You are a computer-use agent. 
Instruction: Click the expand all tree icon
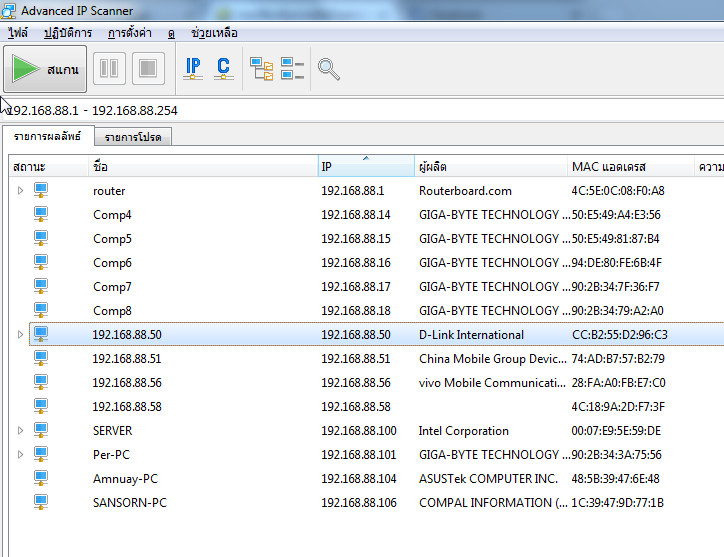coord(262,69)
